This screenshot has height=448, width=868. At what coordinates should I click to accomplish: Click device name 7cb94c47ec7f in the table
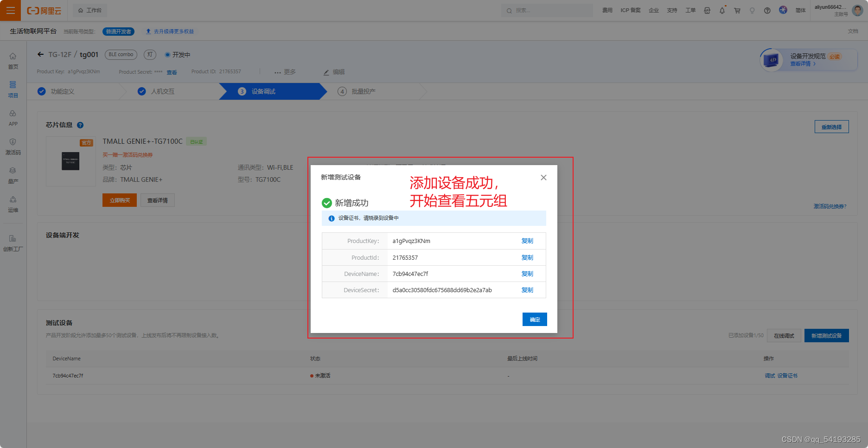tap(68, 376)
